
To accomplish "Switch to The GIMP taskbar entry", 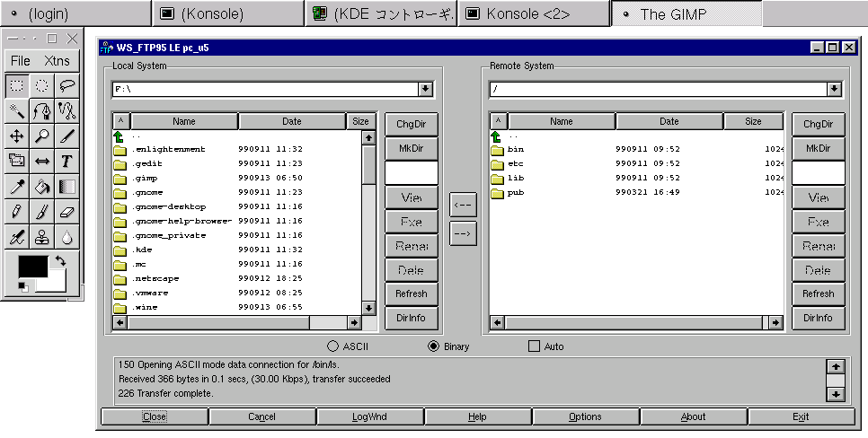I will click(687, 13).
